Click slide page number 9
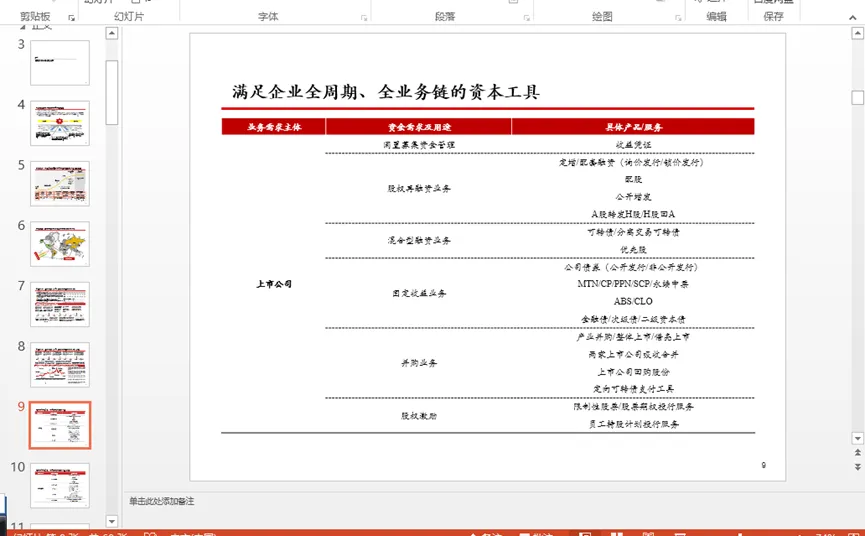 point(763,465)
